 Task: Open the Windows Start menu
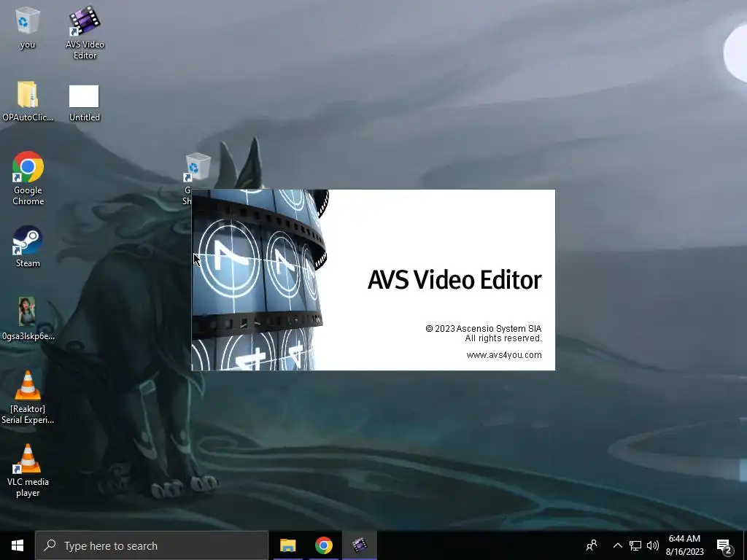point(18,545)
